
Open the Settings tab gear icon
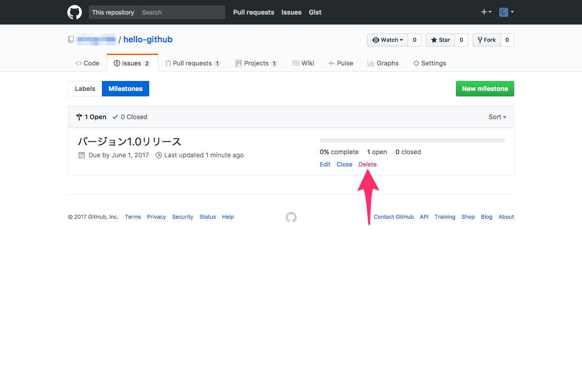[415, 63]
